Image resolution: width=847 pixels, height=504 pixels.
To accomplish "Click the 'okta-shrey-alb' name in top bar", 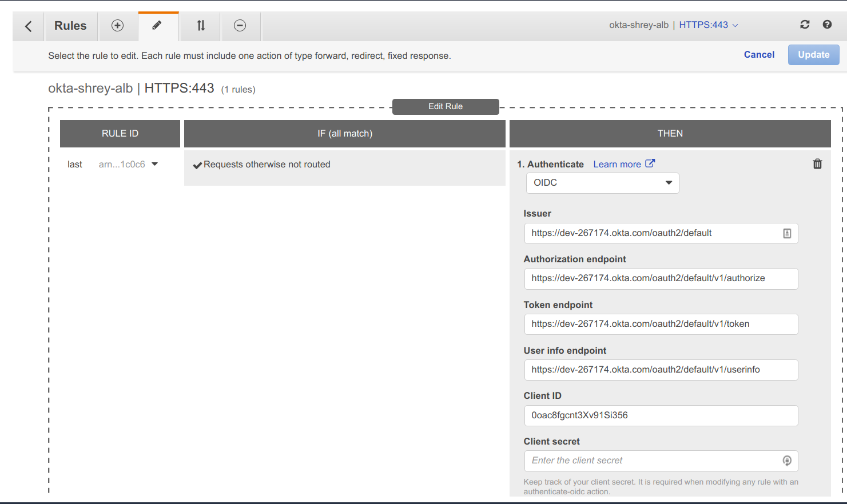I will [x=638, y=25].
